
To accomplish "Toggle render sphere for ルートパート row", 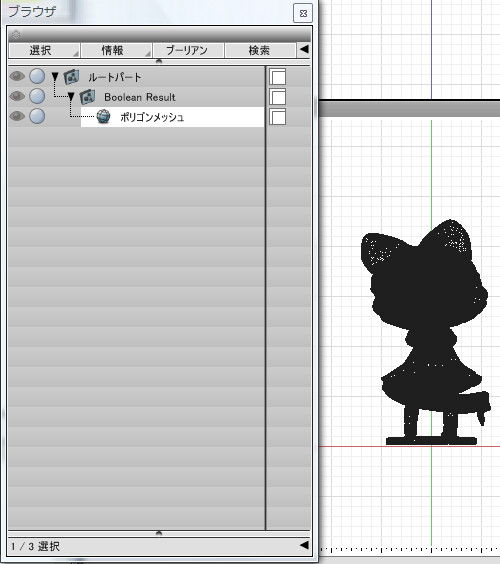I will tap(37, 76).
